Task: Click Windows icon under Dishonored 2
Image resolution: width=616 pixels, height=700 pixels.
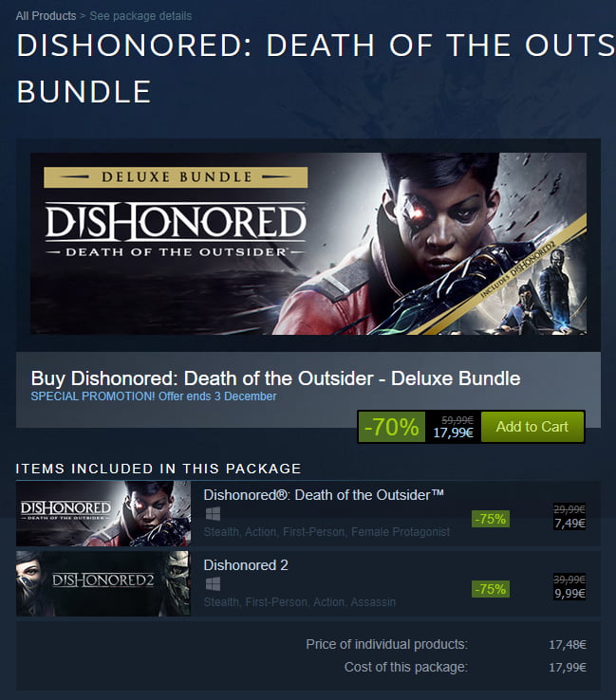Action: pos(213,584)
